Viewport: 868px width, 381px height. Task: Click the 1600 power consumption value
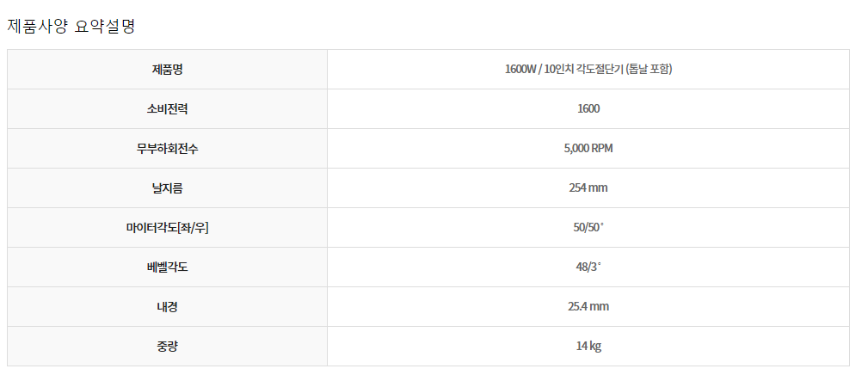coord(588,108)
